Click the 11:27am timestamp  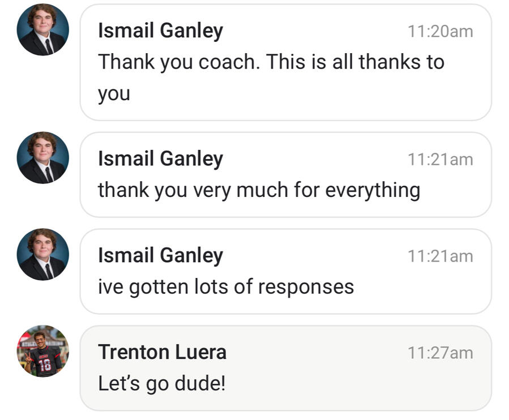click(x=440, y=353)
